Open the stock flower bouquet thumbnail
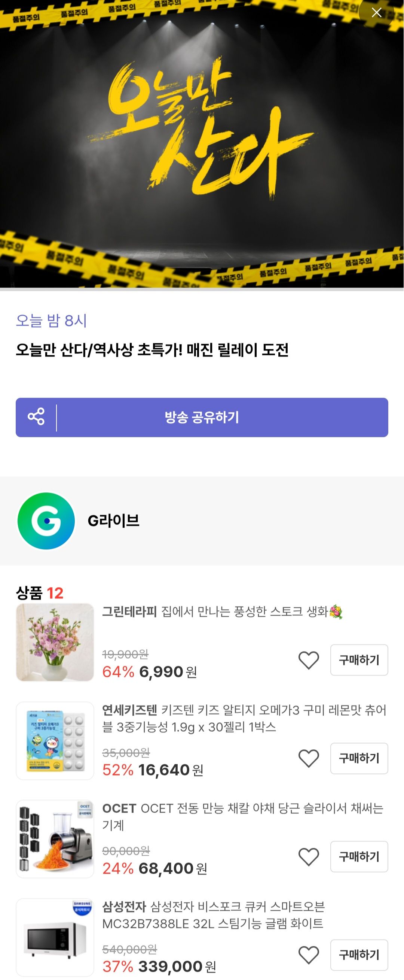This screenshot has width=404, height=980. [55, 642]
